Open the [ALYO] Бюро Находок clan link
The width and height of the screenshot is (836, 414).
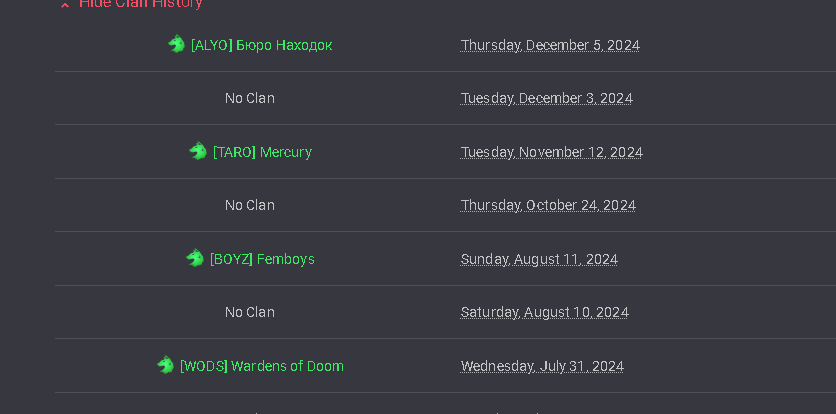coord(261,45)
